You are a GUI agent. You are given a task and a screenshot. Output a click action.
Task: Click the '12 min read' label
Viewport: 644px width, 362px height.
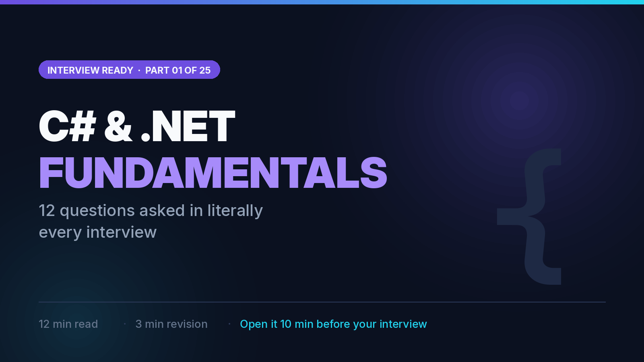pyautogui.click(x=68, y=324)
